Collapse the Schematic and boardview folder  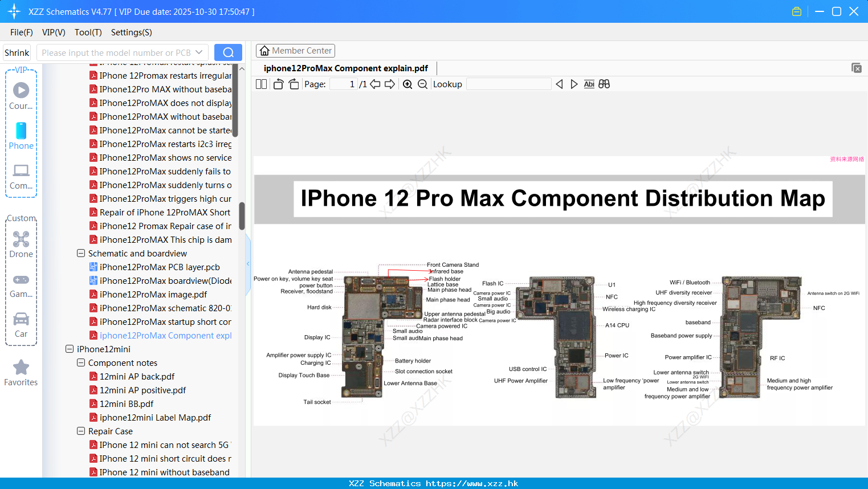(81, 253)
